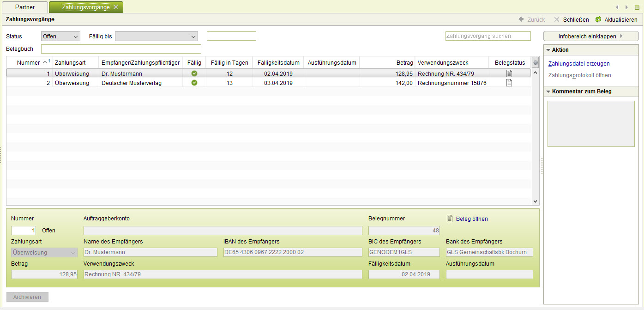Collapse the Aktion section
This screenshot has height=310, width=644.
point(548,50)
